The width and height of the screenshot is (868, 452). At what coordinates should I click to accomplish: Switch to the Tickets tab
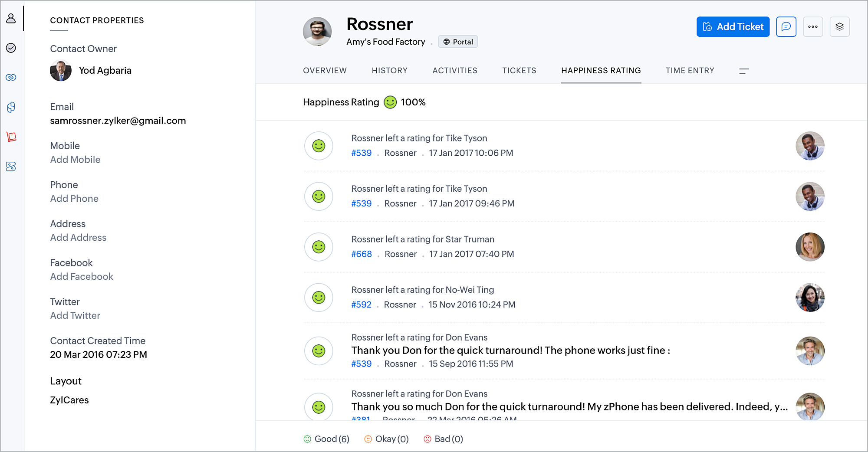[x=519, y=70]
